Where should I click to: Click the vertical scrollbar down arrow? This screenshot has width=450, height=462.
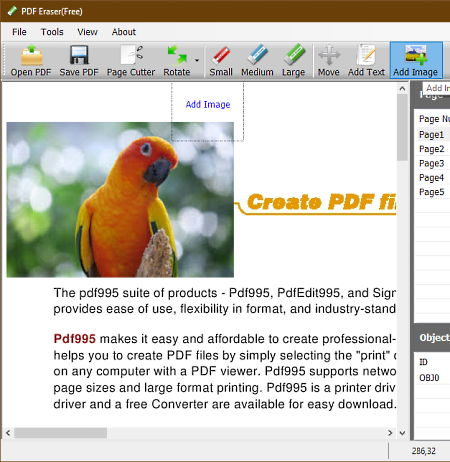402,433
